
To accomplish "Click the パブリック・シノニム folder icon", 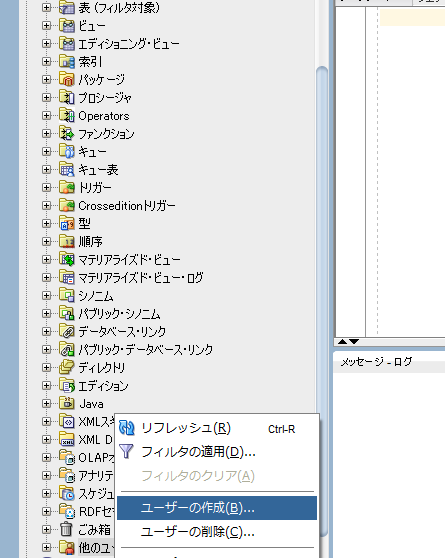I will [67, 314].
